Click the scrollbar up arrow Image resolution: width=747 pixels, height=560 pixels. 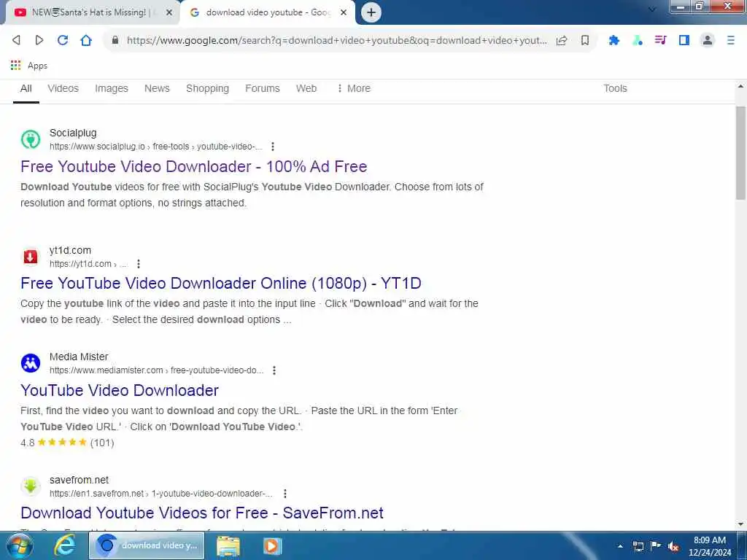[740, 87]
